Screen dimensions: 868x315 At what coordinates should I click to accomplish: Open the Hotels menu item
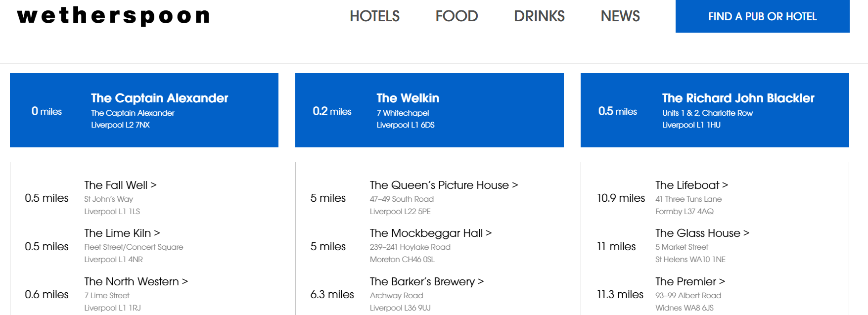(x=374, y=16)
